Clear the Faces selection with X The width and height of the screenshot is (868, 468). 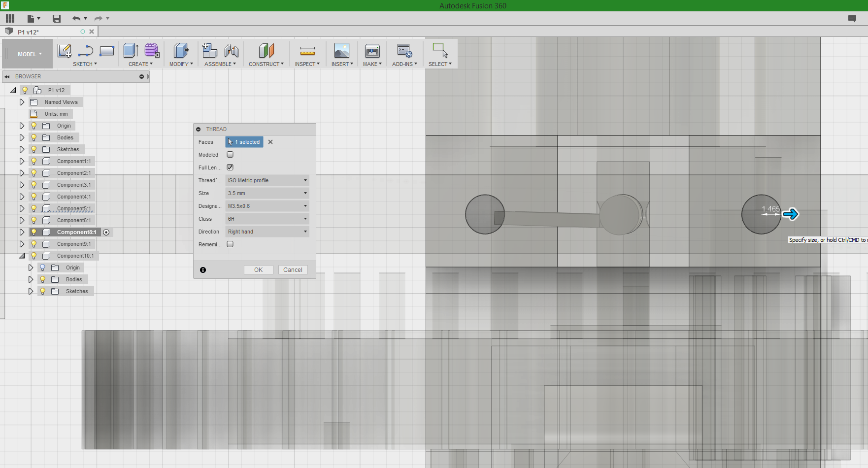(270, 142)
